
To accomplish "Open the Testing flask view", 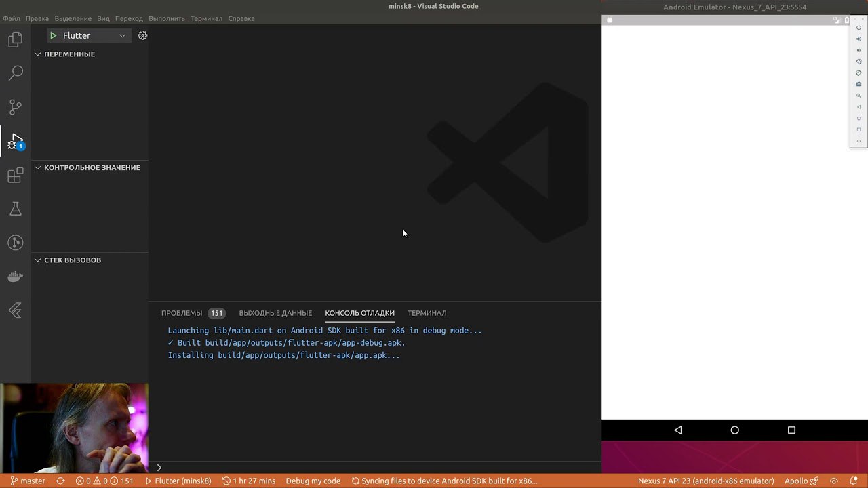I will pyautogui.click(x=15, y=209).
